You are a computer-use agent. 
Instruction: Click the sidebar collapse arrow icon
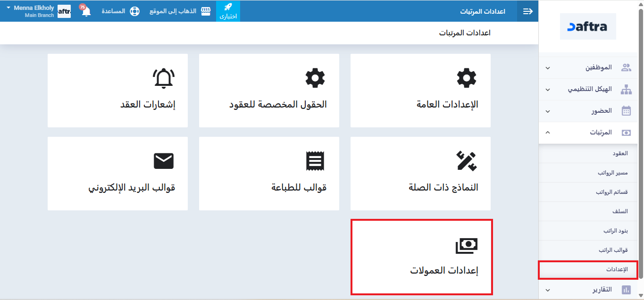tap(527, 11)
